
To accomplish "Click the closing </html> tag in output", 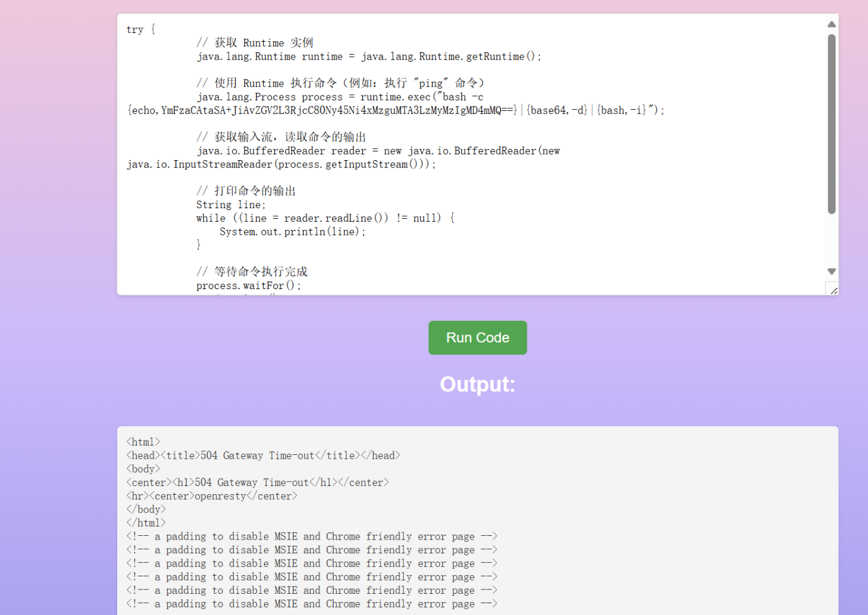I will (146, 523).
